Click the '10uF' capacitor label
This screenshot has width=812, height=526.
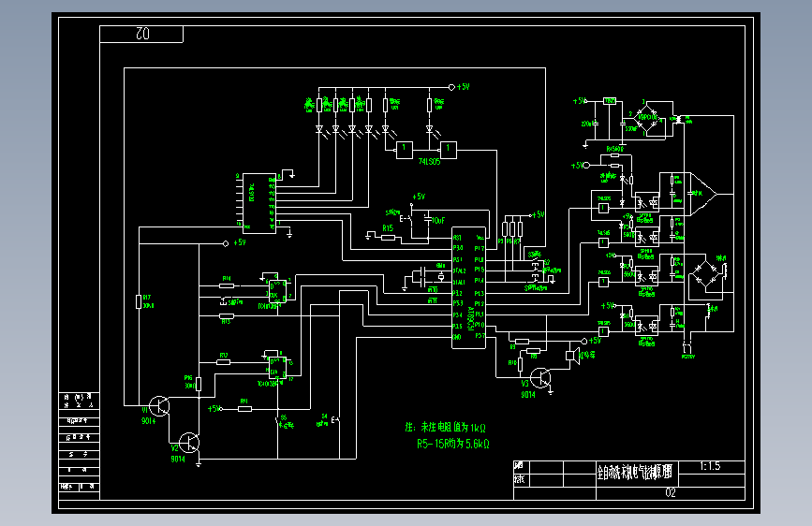click(x=438, y=221)
